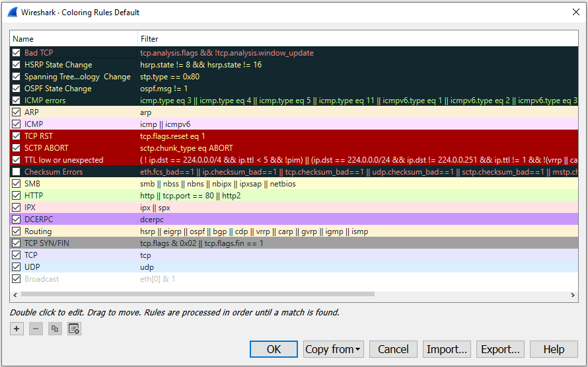The image size is (588, 367).
Task: Click the delete rule minus icon
Action: click(36, 329)
